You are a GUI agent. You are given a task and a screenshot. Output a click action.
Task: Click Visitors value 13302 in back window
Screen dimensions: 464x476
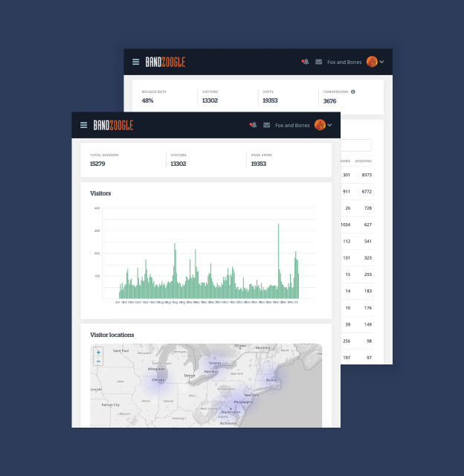[210, 101]
